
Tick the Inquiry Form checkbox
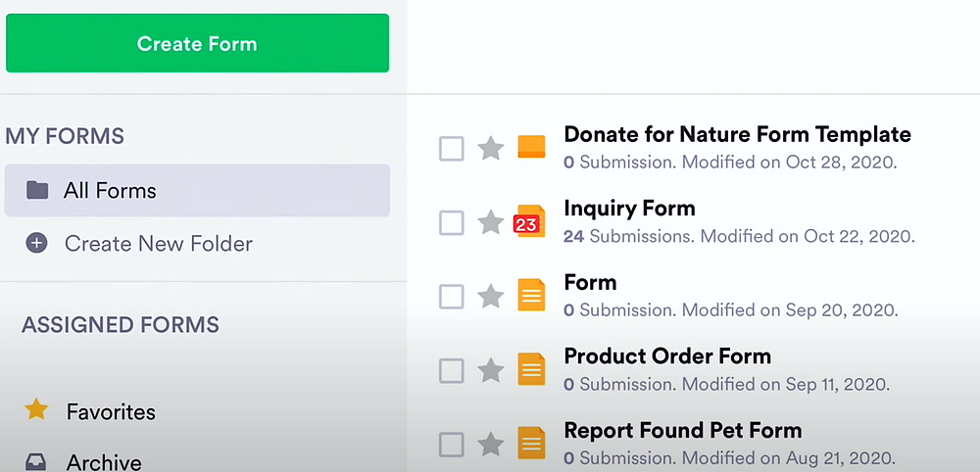[451, 223]
